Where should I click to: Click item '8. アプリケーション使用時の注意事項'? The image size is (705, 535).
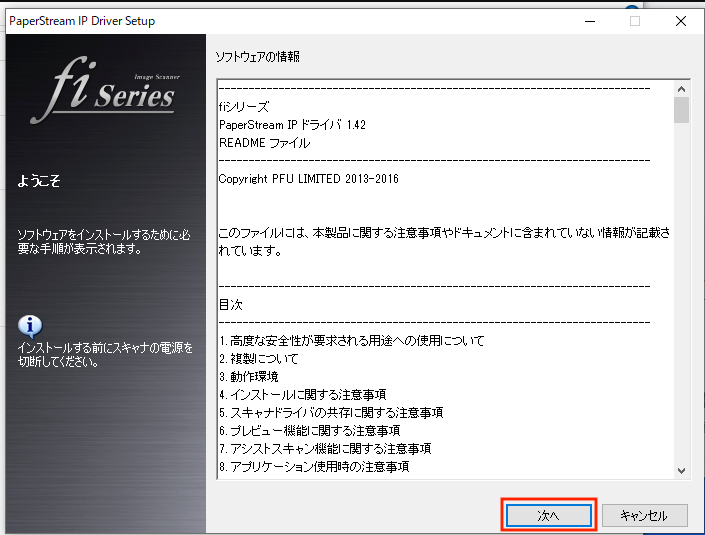point(314,467)
